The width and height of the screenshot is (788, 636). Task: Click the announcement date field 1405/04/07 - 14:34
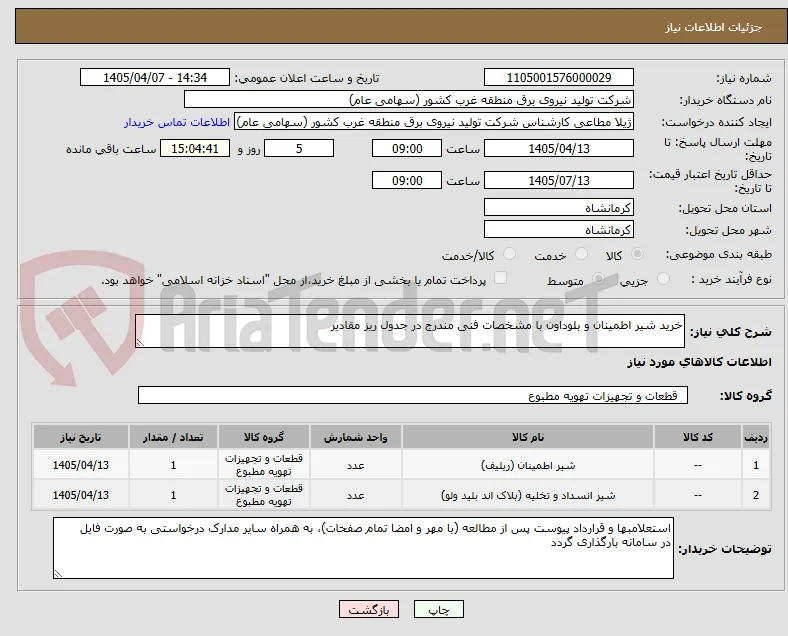coord(155,78)
